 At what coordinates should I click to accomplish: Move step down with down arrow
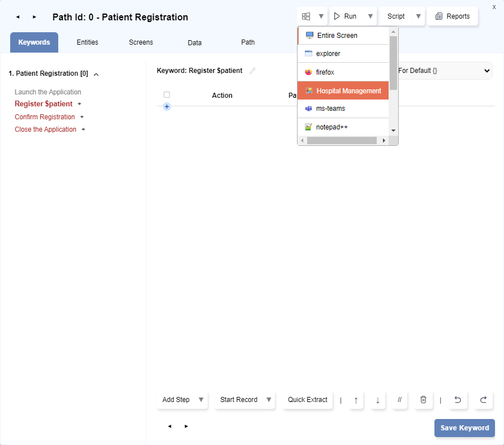[377, 400]
